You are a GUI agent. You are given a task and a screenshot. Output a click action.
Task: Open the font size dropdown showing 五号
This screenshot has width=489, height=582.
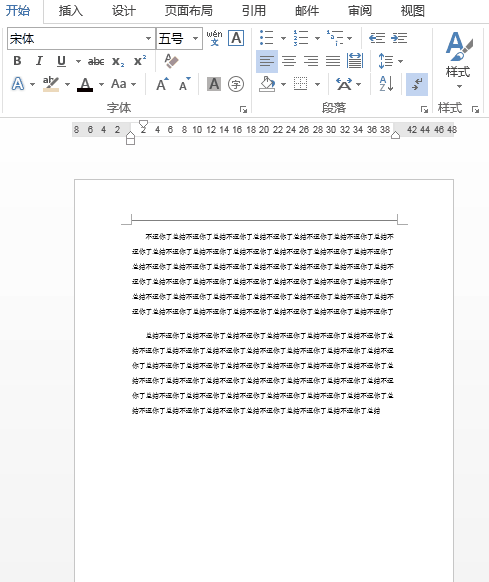coord(179,38)
